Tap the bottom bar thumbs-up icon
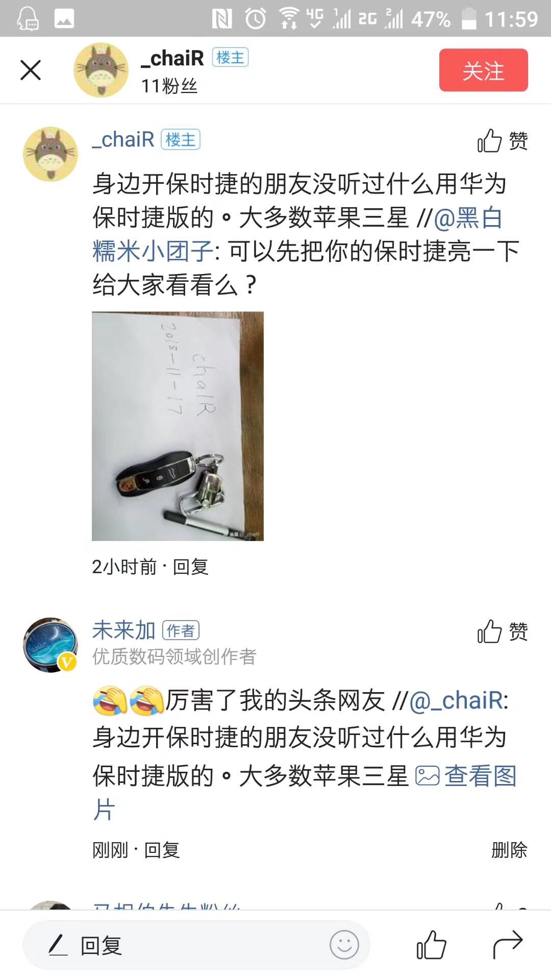This screenshot has width=551, height=980. point(432,945)
